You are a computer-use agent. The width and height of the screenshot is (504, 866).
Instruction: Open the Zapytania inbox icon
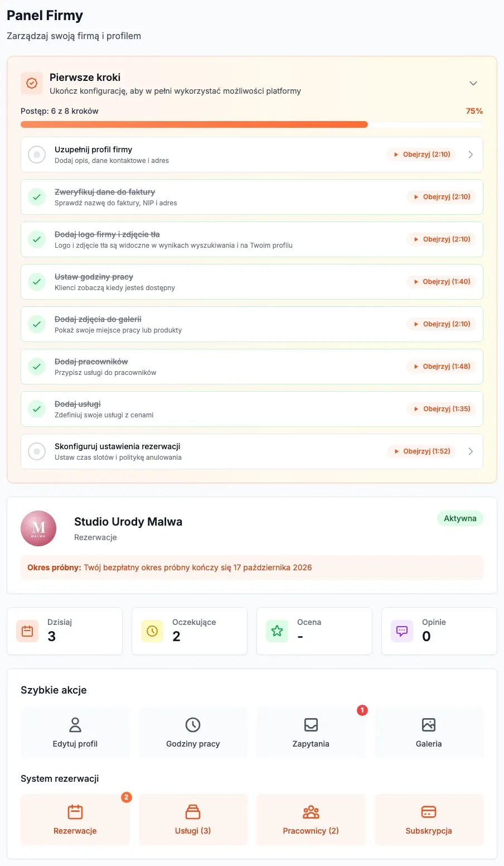[311, 725]
